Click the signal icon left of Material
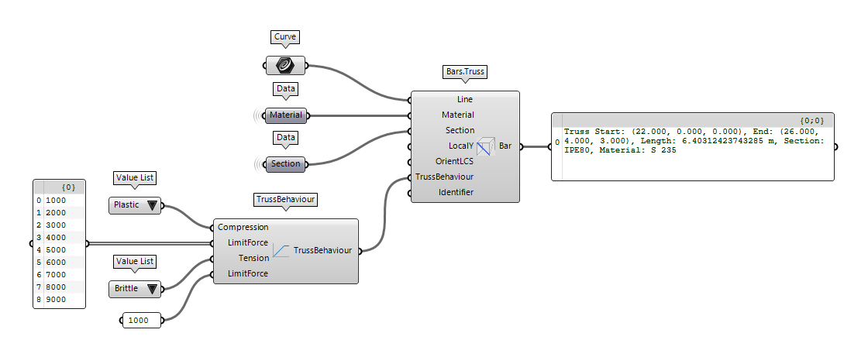The image size is (868, 364). [x=258, y=115]
